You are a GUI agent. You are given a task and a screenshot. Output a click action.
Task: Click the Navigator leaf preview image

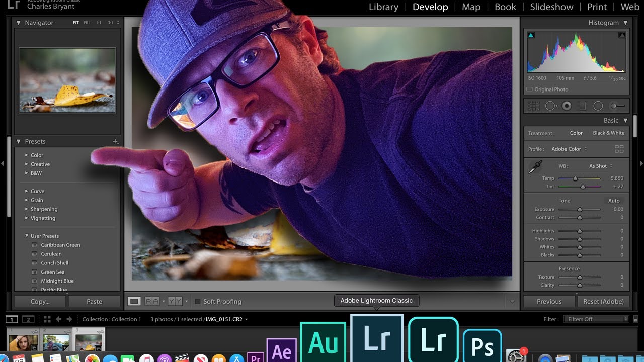click(x=67, y=80)
